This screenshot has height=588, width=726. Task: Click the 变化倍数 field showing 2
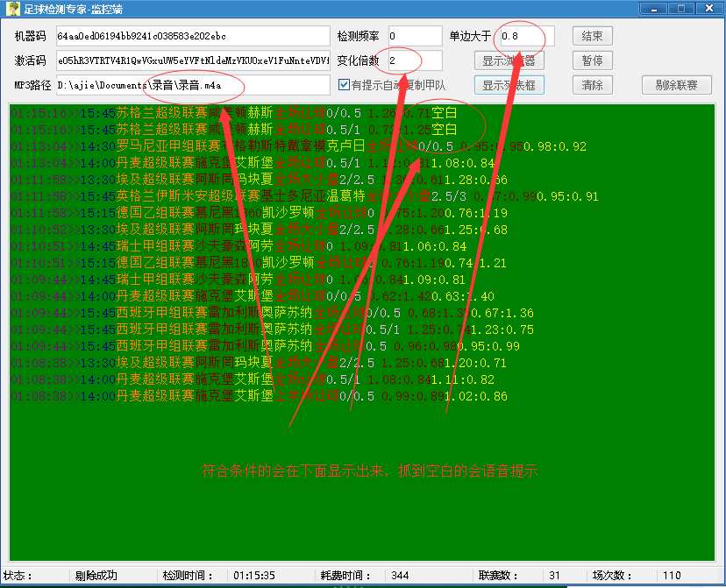pyautogui.click(x=412, y=61)
